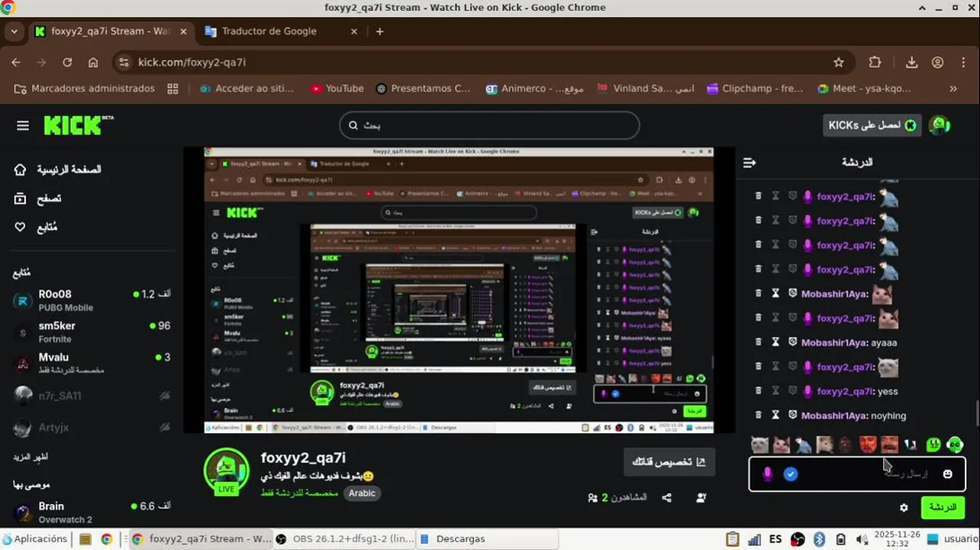Expand hidden bookmarks overflow chevron

point(953,89)
